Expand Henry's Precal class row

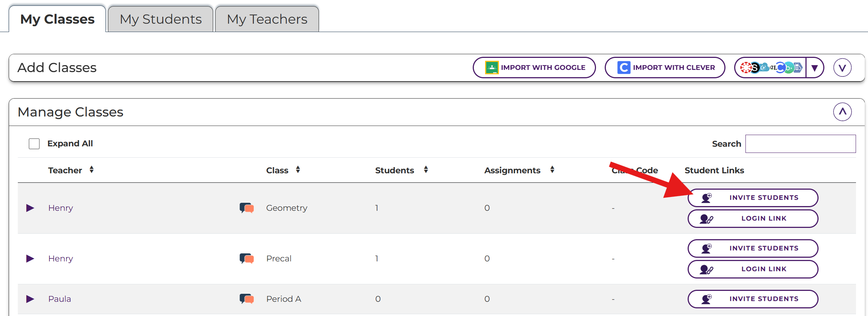click(30, 258)
